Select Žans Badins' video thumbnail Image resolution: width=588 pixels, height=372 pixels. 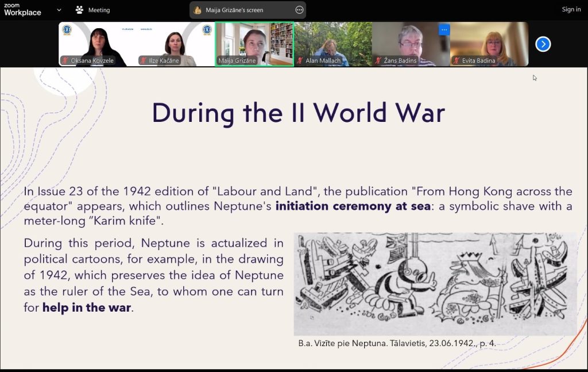(x=411, y=44)
